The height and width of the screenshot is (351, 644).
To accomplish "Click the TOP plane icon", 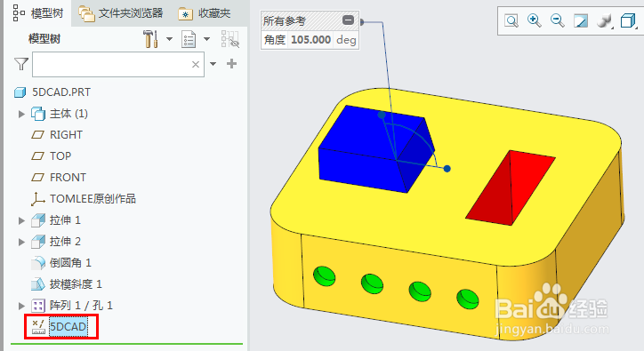I will pos(37,156).
